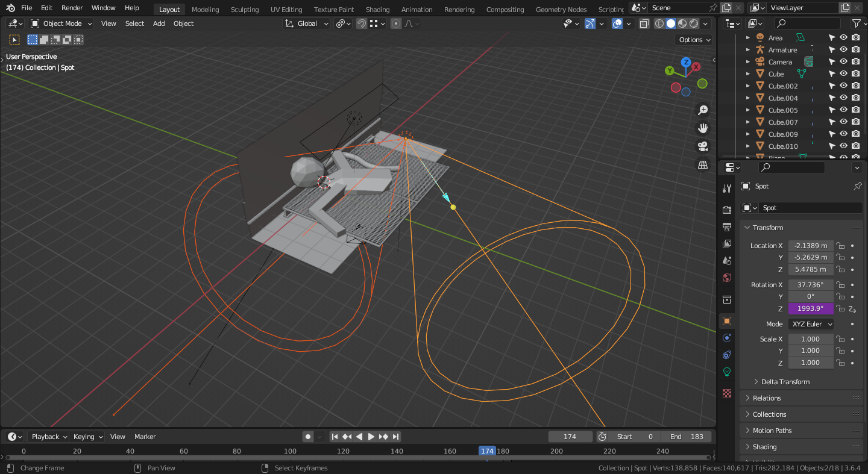Open the Physics properties tab
The height and width of the screenshot is (474, 868).
(727, 338)
